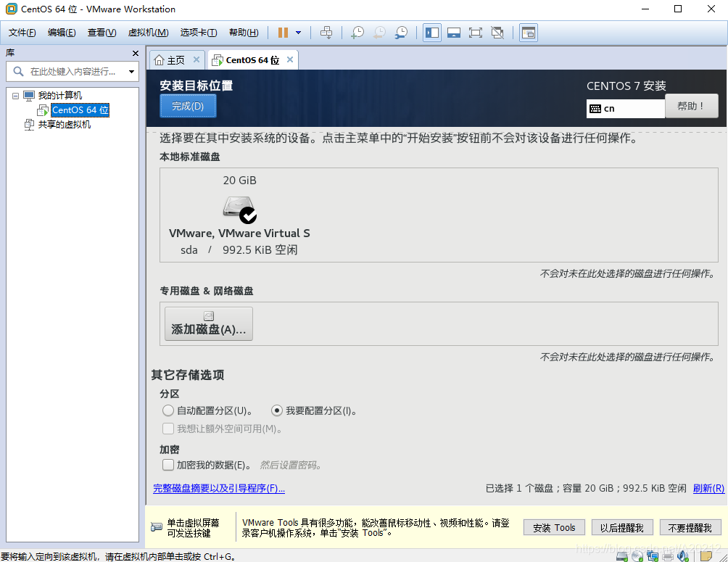Click the 我的计算机 tree label
This screenshot has width=728, height=562.
[60, 96]
